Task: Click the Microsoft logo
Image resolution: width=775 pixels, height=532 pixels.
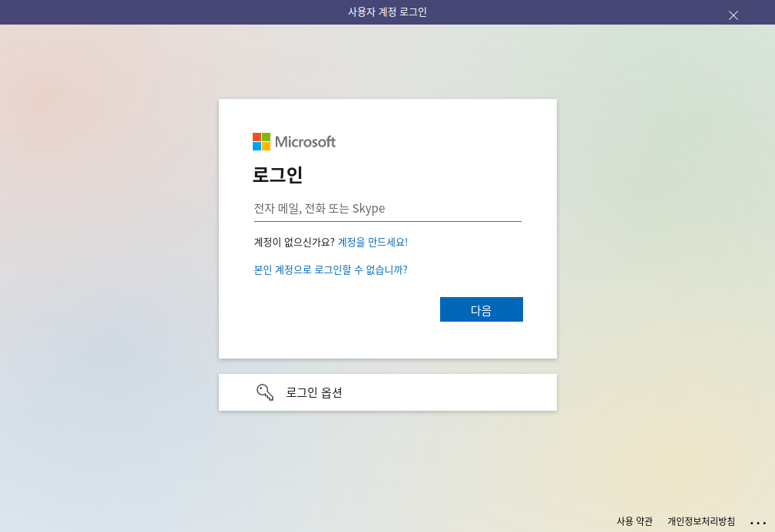Action: click(294, 142)
